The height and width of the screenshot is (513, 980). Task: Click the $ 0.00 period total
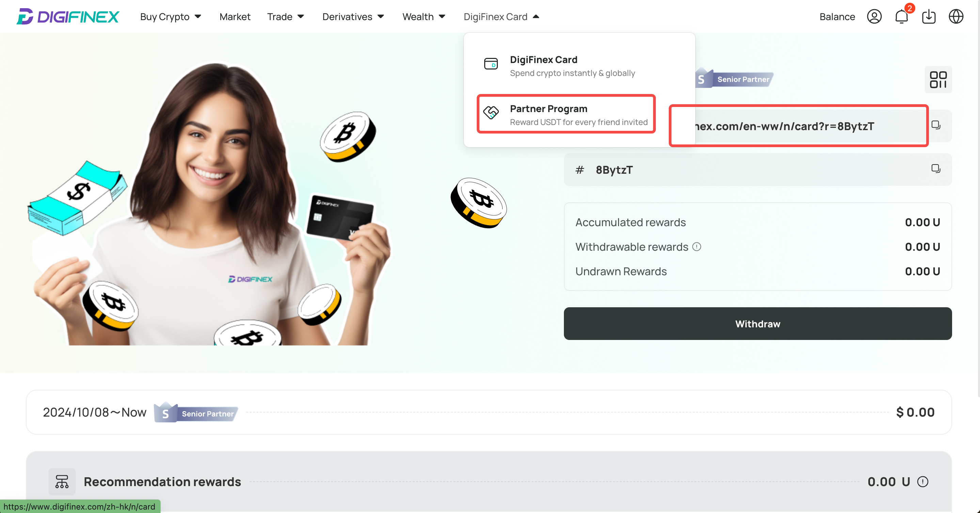click(x=915, y=413)
